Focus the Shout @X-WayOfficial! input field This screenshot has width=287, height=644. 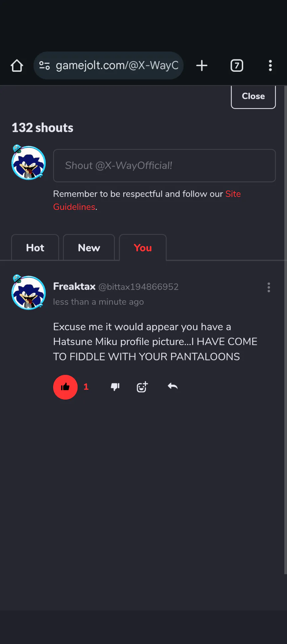point(164,166)
